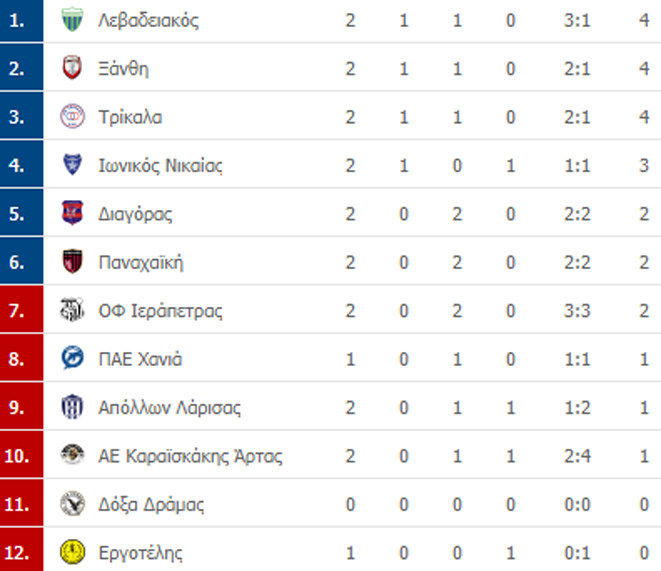Click the Διαγόρας team badge
The width and height of the screenshot is (661, 571).
[x=72, y=213]
